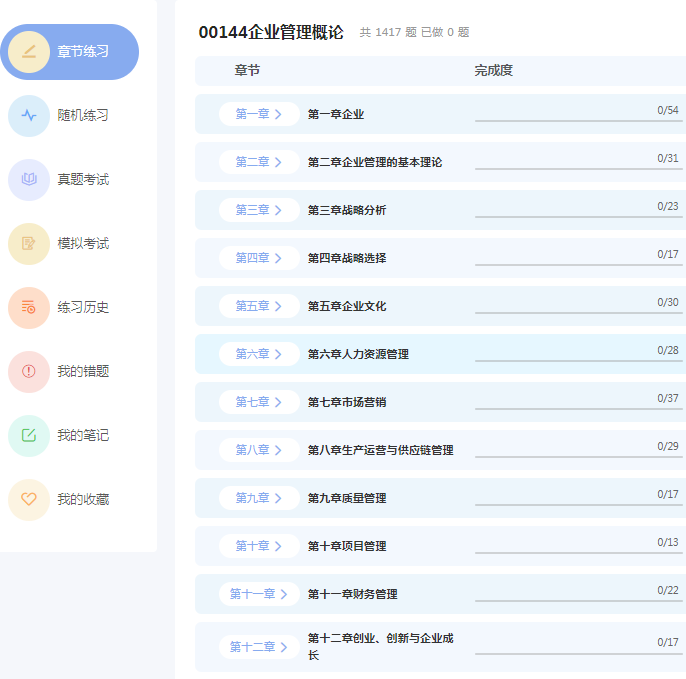Expand the 第七章 chapter button
This screenshot has height=679, width=686.
259,402
